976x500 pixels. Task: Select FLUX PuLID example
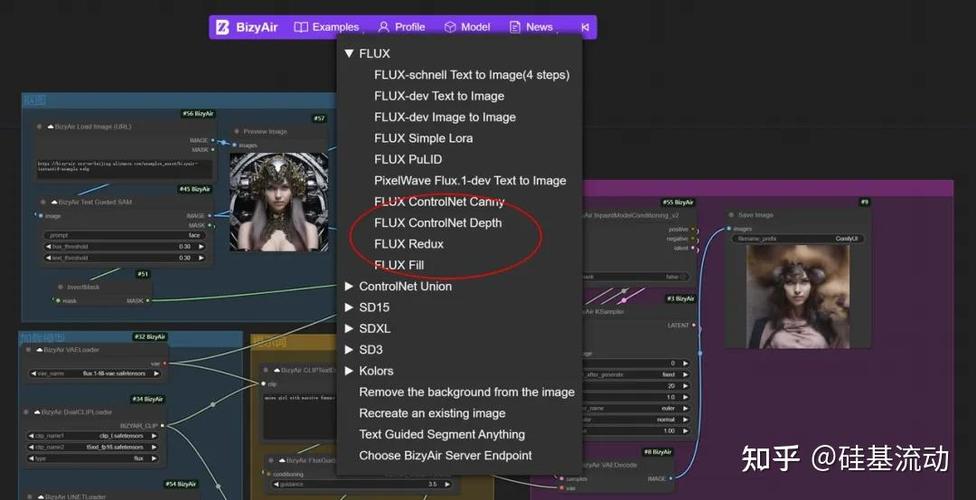point(408,159)
